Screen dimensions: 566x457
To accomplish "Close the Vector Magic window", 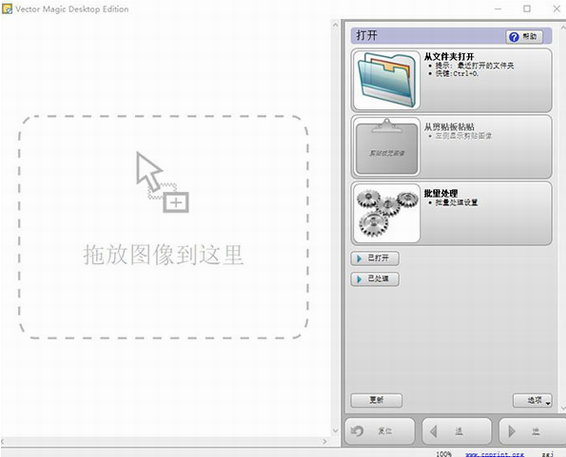I will pyautogui.click(x=557, y=9).
